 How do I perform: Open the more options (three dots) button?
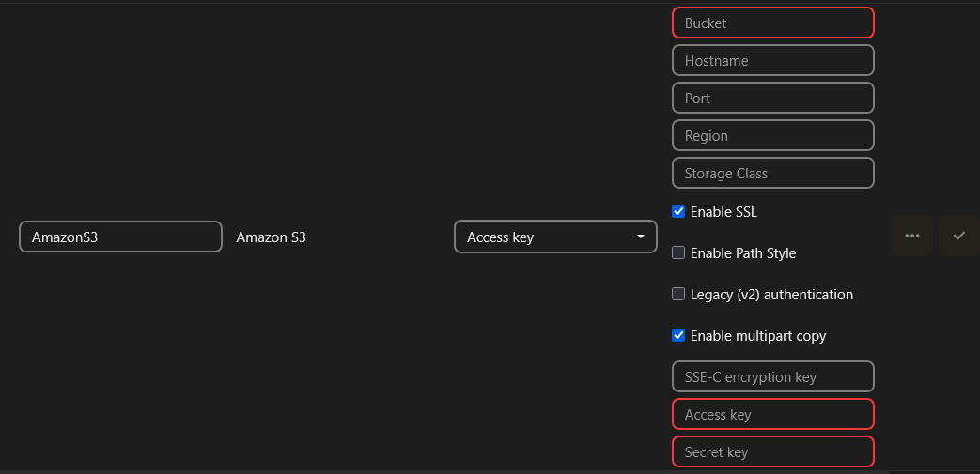911,236
